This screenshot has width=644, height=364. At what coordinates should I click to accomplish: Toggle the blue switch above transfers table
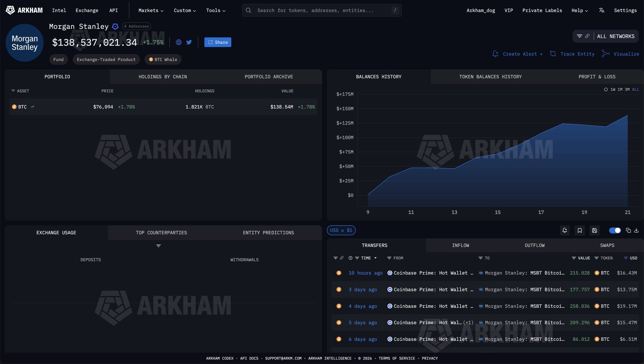pos(615,231)
